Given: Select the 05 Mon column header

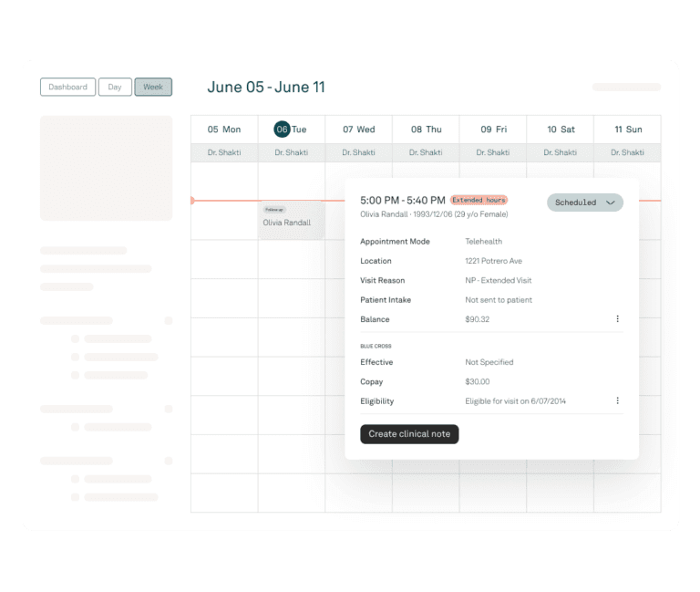Looking at the screenshot, I should (224, 130).
